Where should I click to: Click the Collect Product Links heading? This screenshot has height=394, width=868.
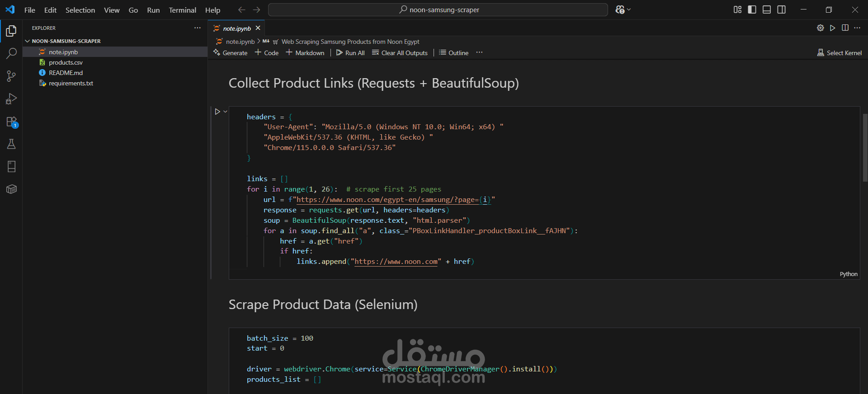(373, 83)
